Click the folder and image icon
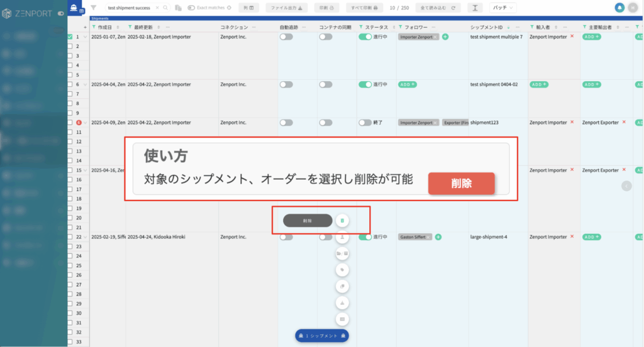The height and width of the screenshot is (347, 644). (342, 253)
